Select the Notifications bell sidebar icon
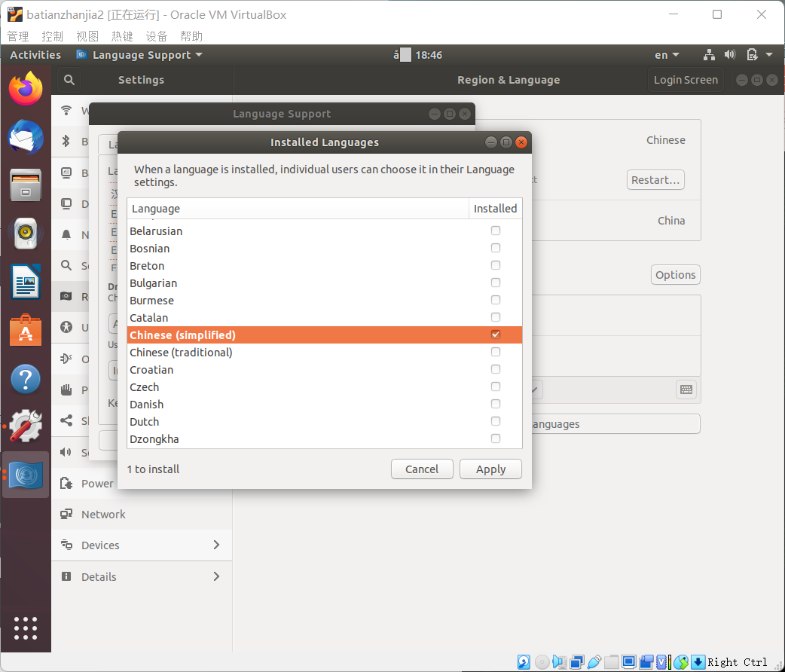 (66, 234)
